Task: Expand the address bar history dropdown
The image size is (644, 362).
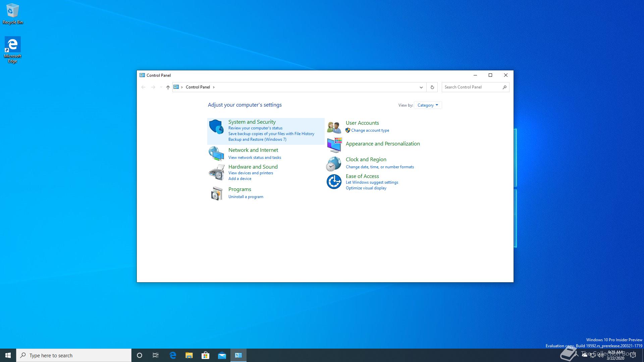Action: click(x=421, y=87)
